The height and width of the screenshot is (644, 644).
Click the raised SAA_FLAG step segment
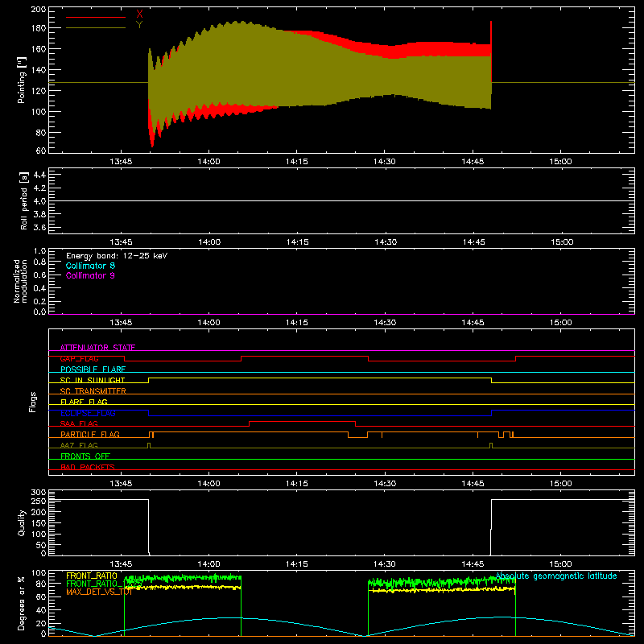pos(302,421)
